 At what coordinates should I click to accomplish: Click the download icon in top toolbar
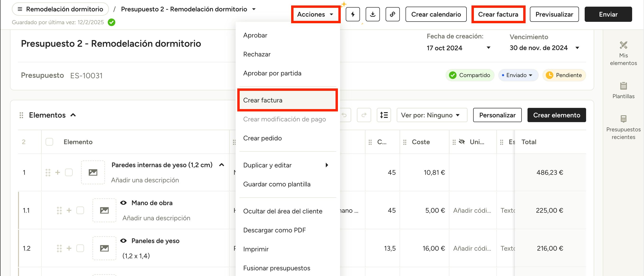click(373, 14)
